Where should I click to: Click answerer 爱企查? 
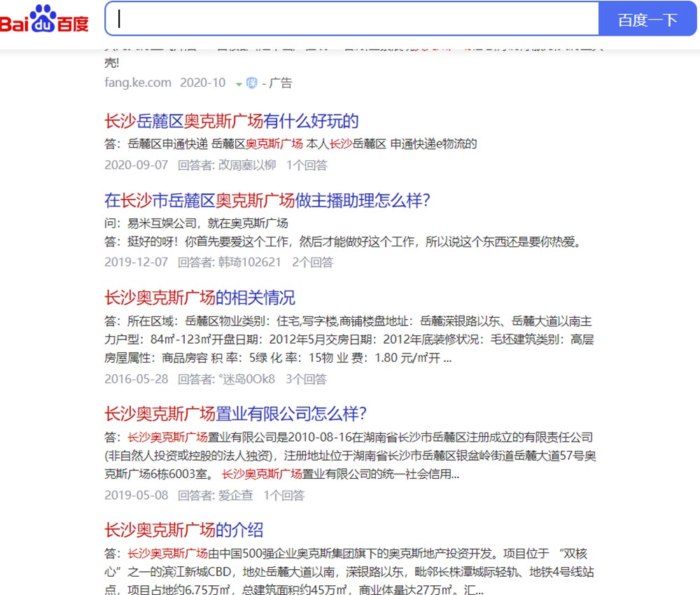(x=235, y=496)
